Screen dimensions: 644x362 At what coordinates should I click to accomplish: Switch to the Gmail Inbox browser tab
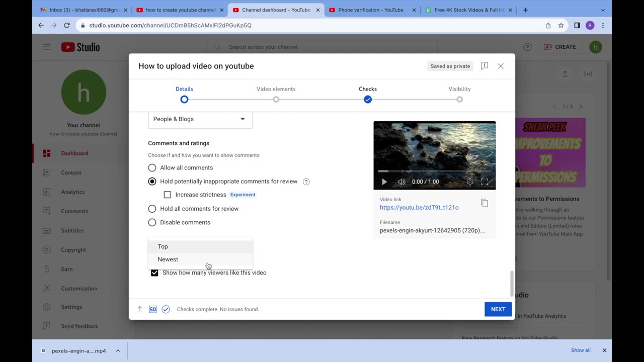point(84,10)
